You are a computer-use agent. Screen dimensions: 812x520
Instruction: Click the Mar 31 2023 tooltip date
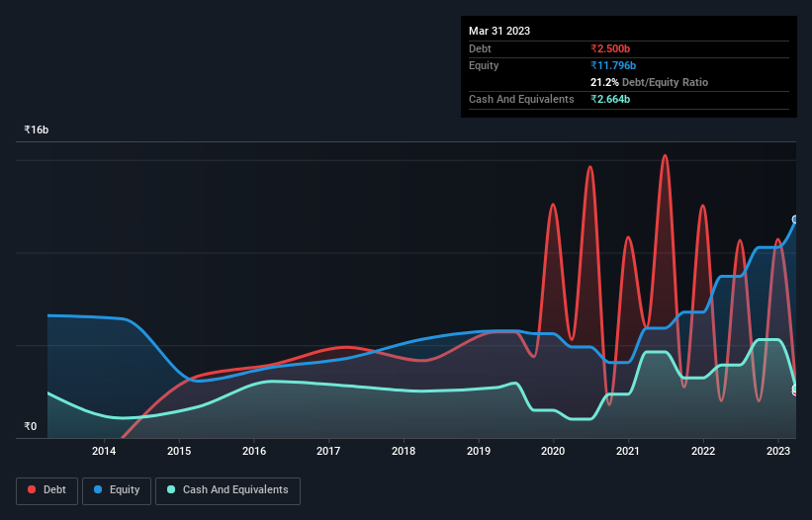pos(499,31)
